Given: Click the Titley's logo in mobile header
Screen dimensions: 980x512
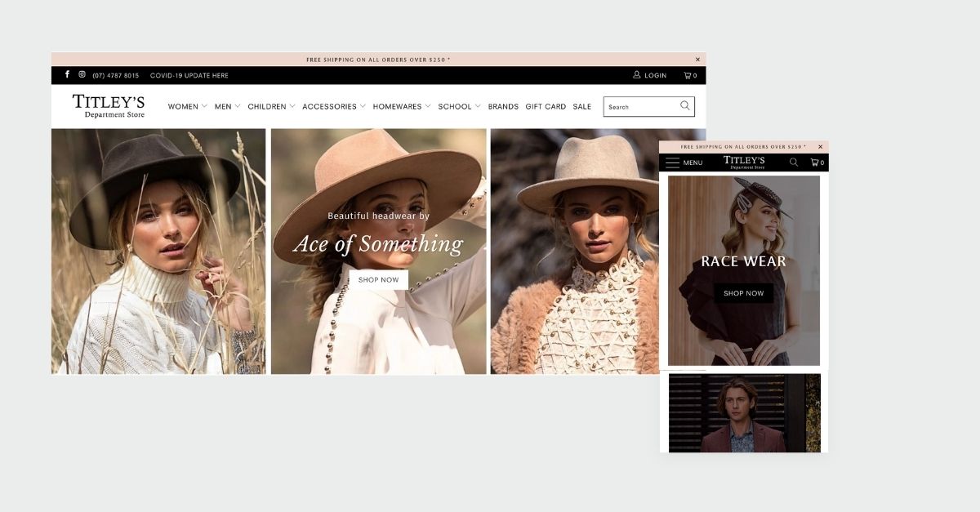Looking at the screenshot, I should (744, 162).
